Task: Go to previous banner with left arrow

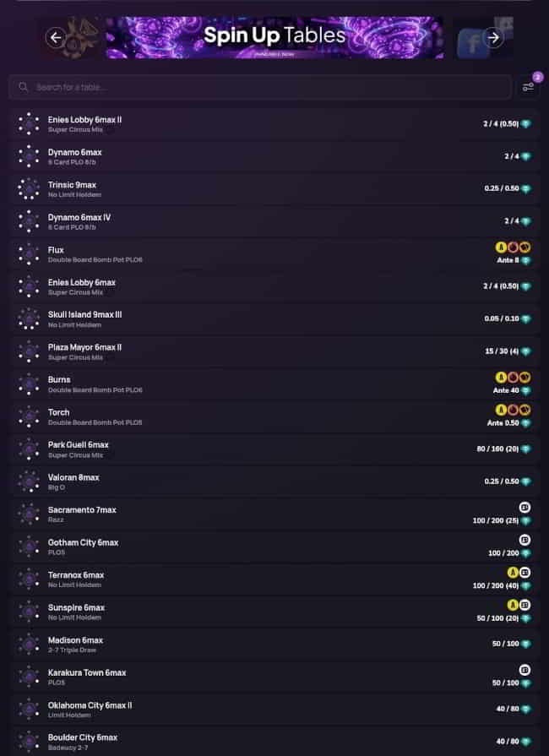Action: [x=56, y=37]
